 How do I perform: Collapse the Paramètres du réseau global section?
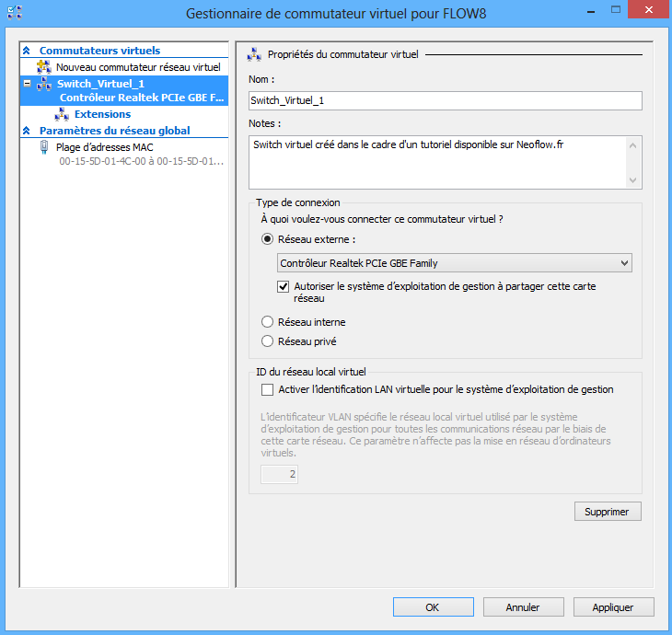click(x=27, y=131)
